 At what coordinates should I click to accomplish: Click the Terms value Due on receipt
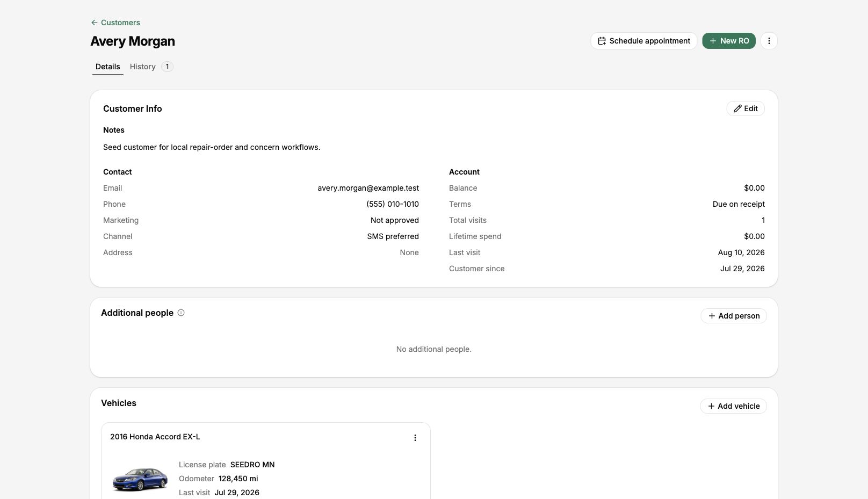coord(739,204)
